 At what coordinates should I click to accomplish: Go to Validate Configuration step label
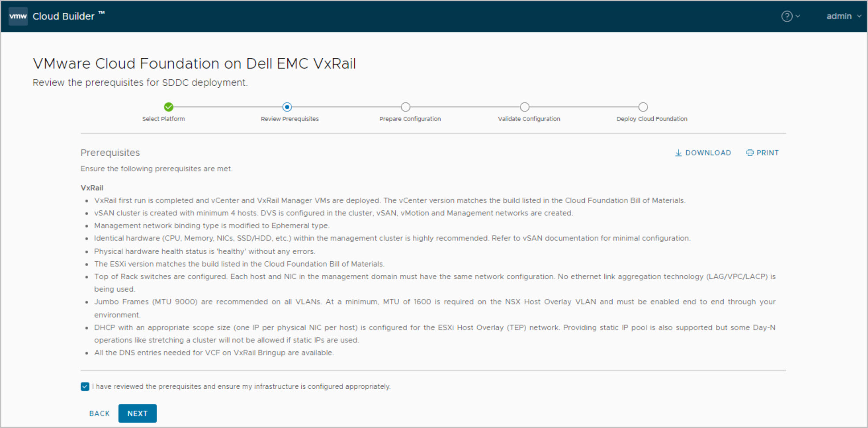click(x=529, y=119)
